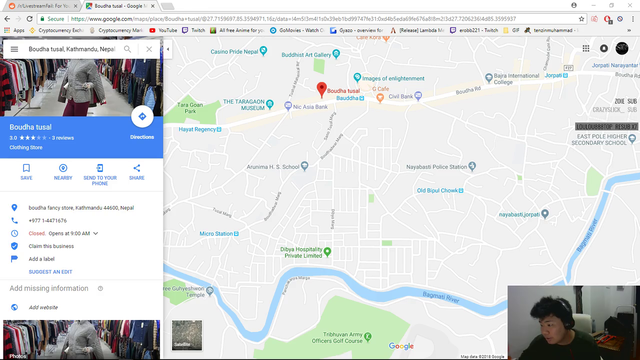Select Casino Pride Nepal marker
Viewport: 640px width, 360px height.
click(263, 51)
